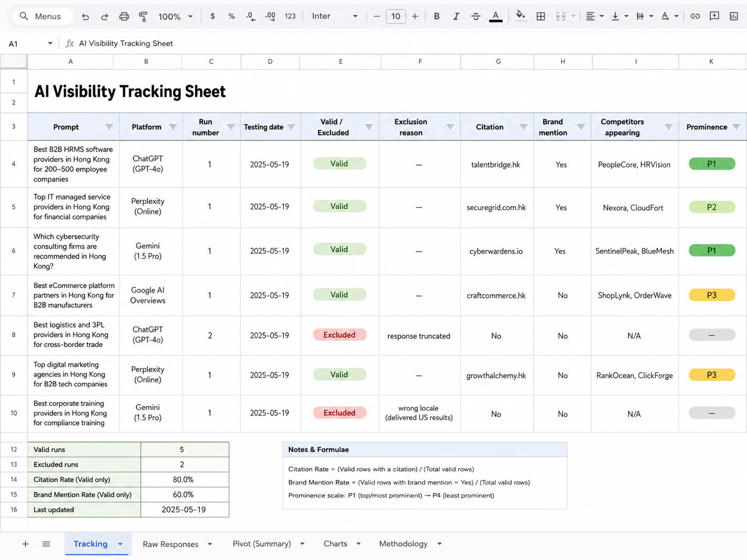Viewport: 747px width, 560px height.
Task: Increase decimal places
Action: pyautogui.click(x=270, y=17)
